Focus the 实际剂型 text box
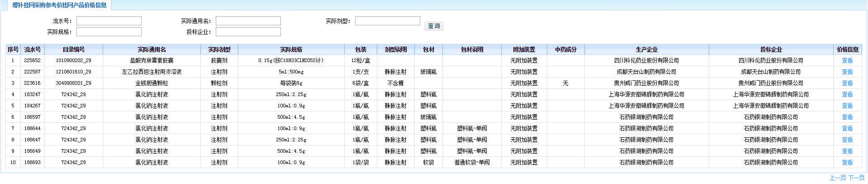868x184 pixels. (387, 21)
